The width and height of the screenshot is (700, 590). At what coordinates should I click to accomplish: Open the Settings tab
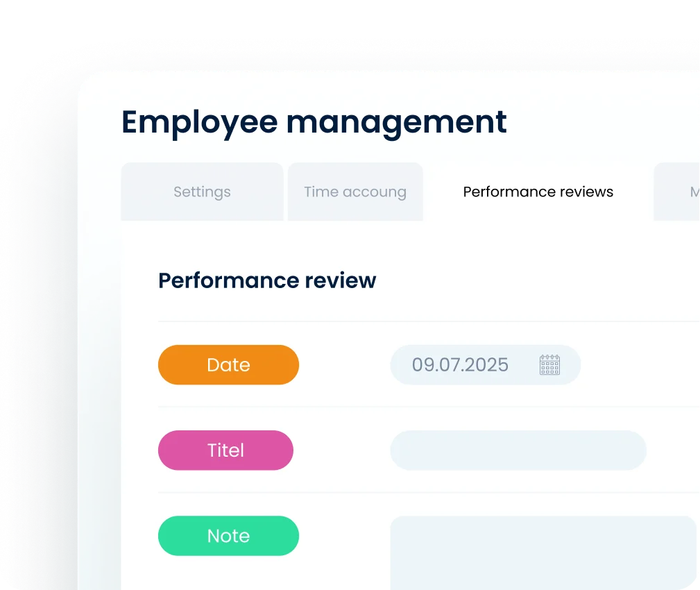(x=202, y=192)
